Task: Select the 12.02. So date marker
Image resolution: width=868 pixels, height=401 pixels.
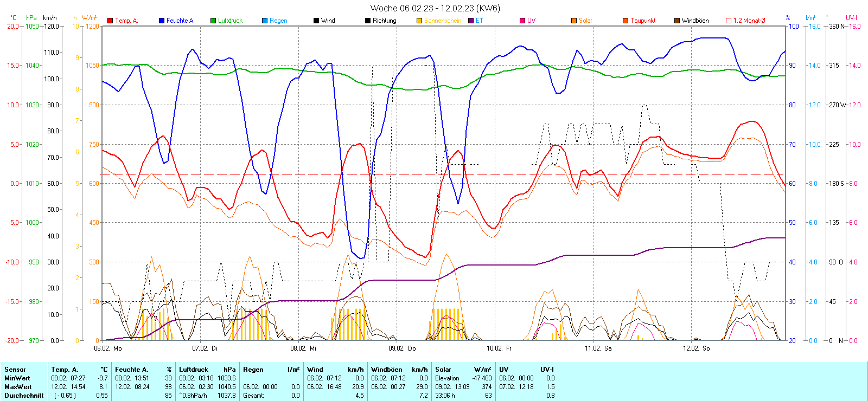Action: (x=696, y=348)
